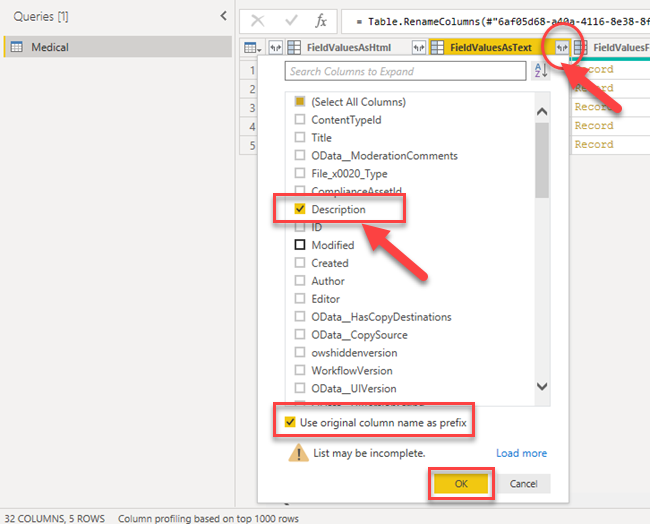Check the Editor column

point(300,298)
